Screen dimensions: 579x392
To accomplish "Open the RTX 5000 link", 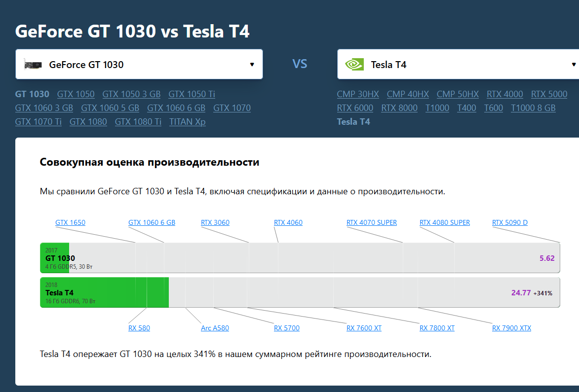I will point(549,94).
